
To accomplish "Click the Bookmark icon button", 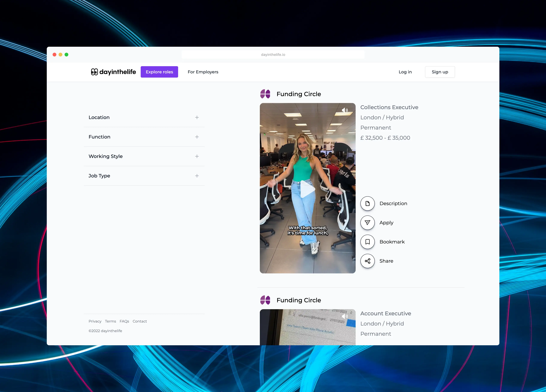I will click(x=367, y=242).
